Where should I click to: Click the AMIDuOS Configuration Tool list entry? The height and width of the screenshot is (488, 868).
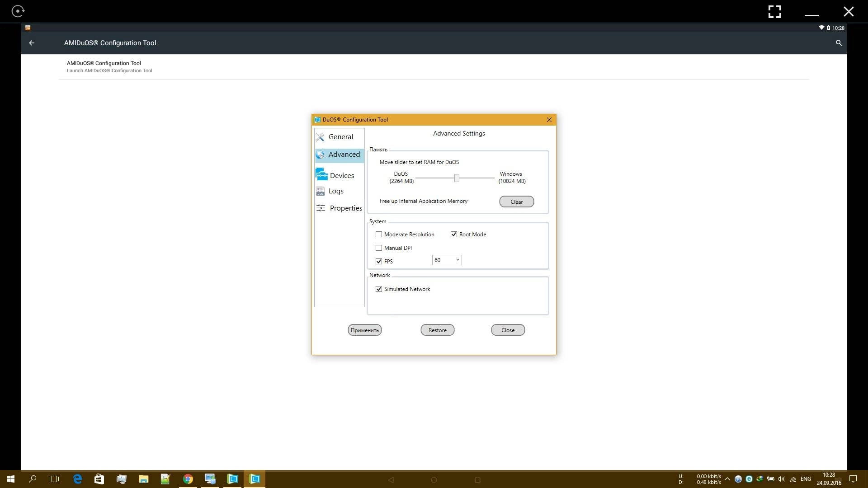click(x=434, y=67)
